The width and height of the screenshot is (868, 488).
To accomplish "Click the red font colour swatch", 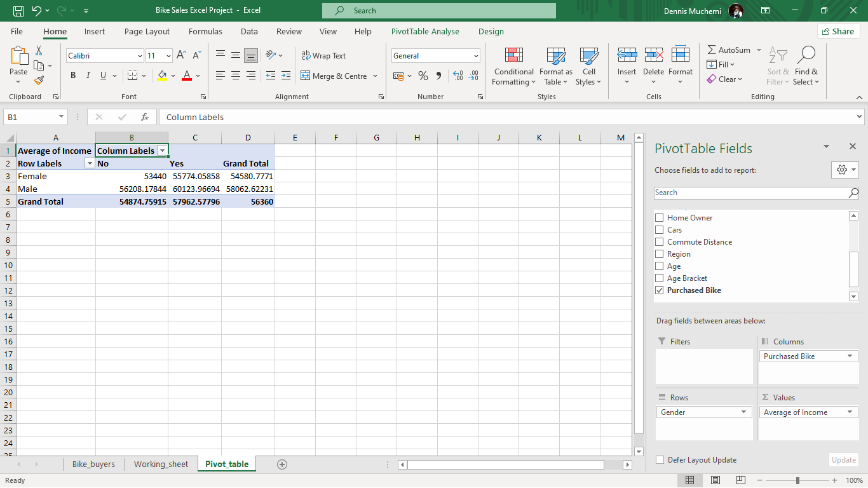I will pos(187,76).
